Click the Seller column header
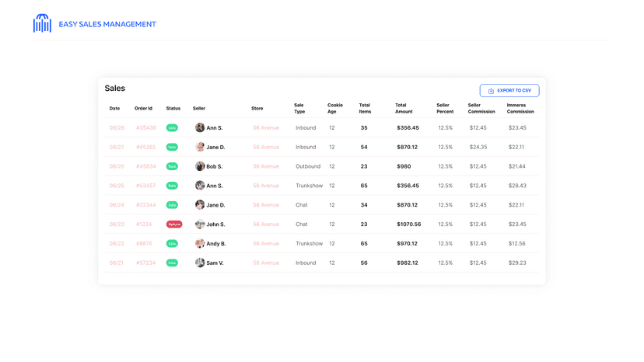Viewport: 644px width, 362px height. [199, 108]
